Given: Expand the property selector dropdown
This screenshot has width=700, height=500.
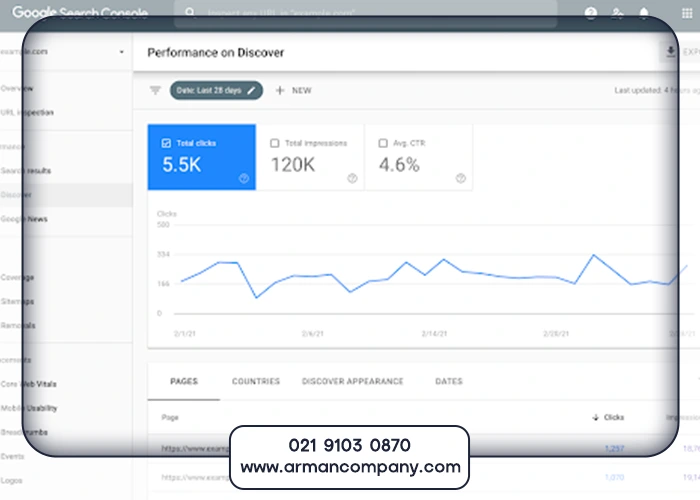Looking at the screenshot, I should pos(121,51).
